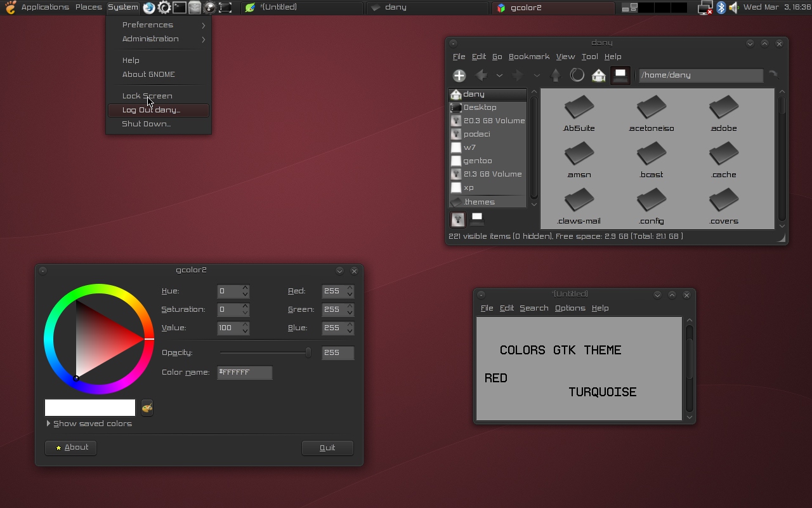Switch to dany window in taskbar
The height and width of the screenshot is (508, 812).
[x=428, y=8]
